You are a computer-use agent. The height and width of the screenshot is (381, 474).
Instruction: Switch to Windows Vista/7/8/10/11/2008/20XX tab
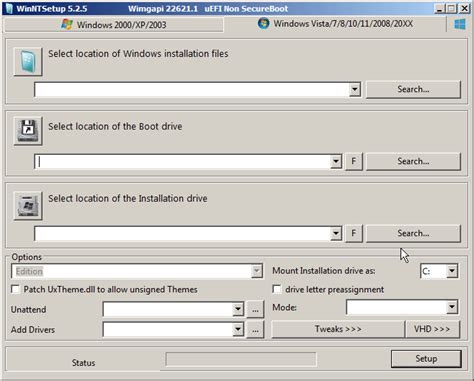[335, 24]
